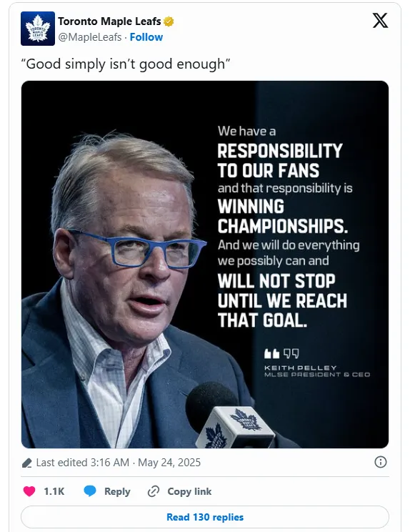Click the edit pencil icon beside timestamp
The image size is (410, 532).
pos(26,463)
